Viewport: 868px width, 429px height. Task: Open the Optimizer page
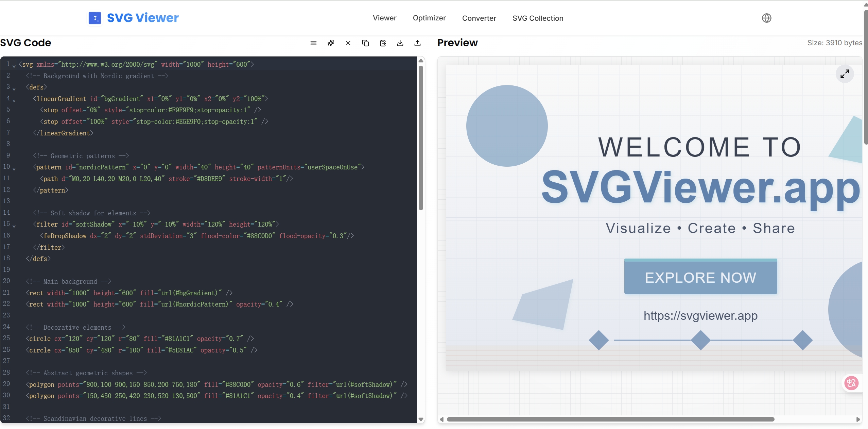click(429, 18)
